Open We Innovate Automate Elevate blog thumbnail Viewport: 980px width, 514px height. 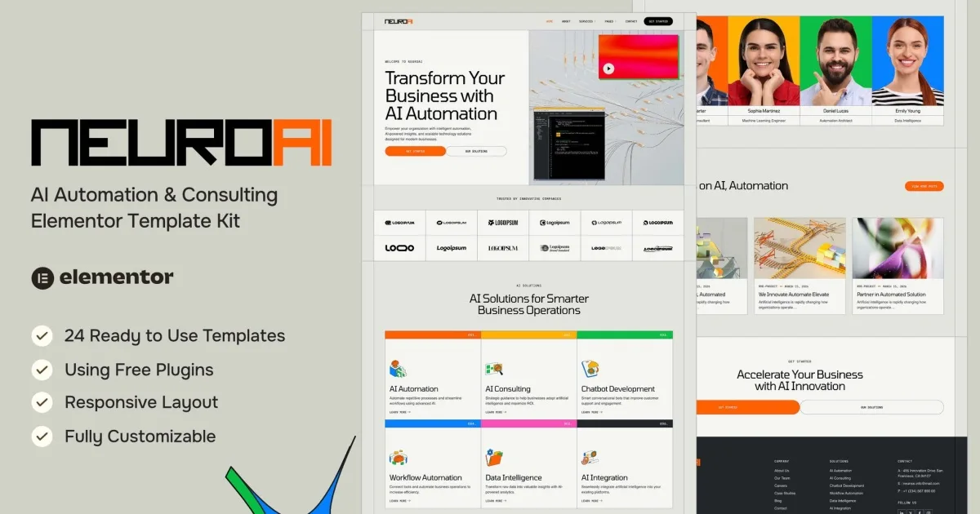[800, 248]
